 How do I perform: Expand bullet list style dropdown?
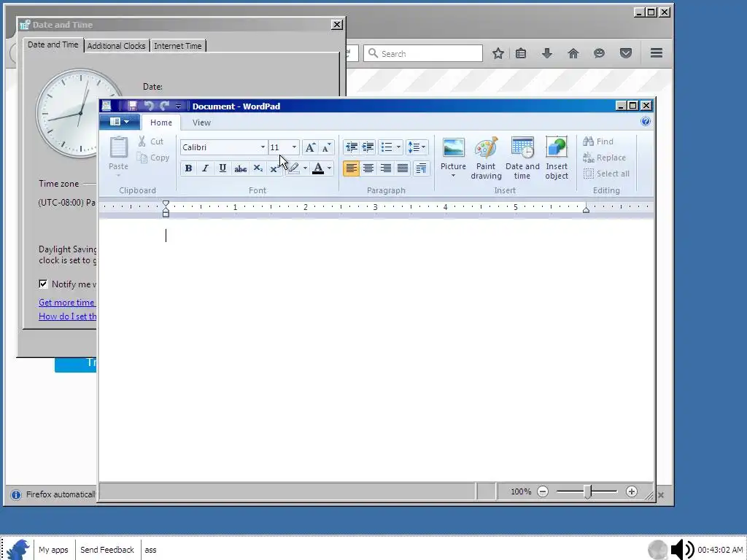pyautogui.click(x=399, y=147)
